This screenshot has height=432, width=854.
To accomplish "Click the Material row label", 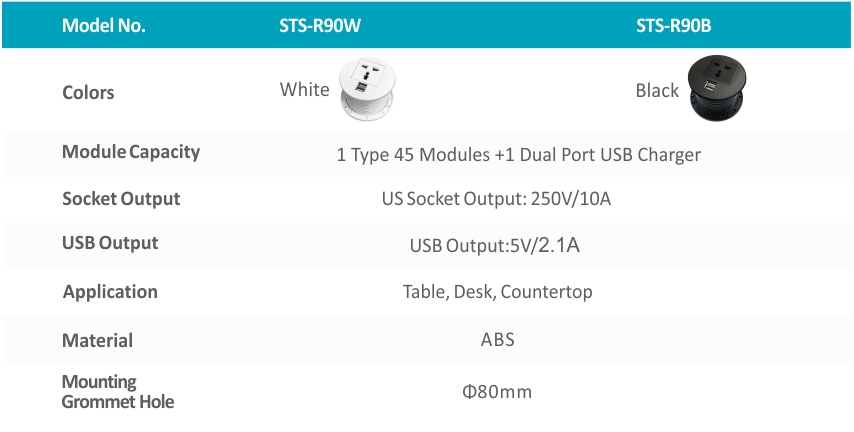I will point(97,340).
